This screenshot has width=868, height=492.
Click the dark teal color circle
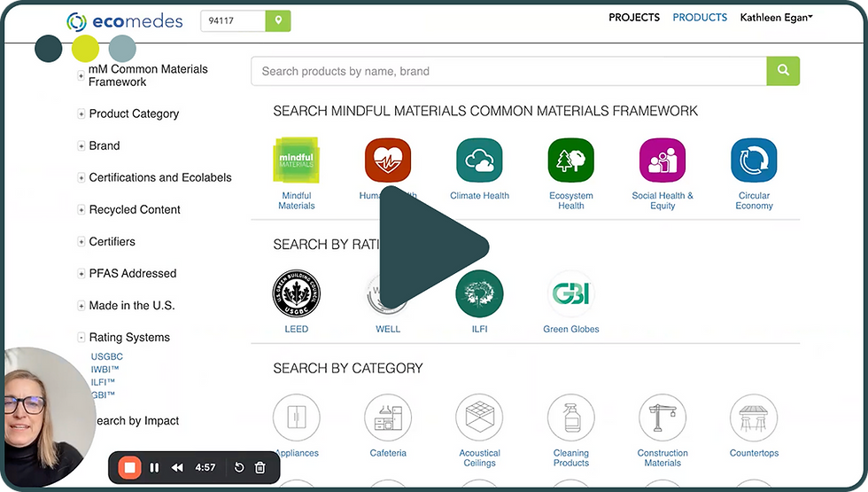point(49,49)
